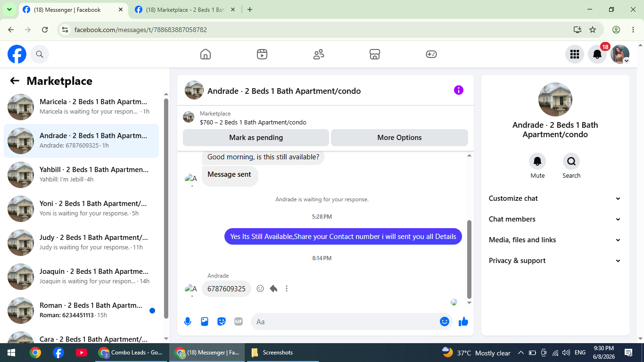644x362 pixels.
Task: Open more options for 6787609325 message
Action: (287, 288)
